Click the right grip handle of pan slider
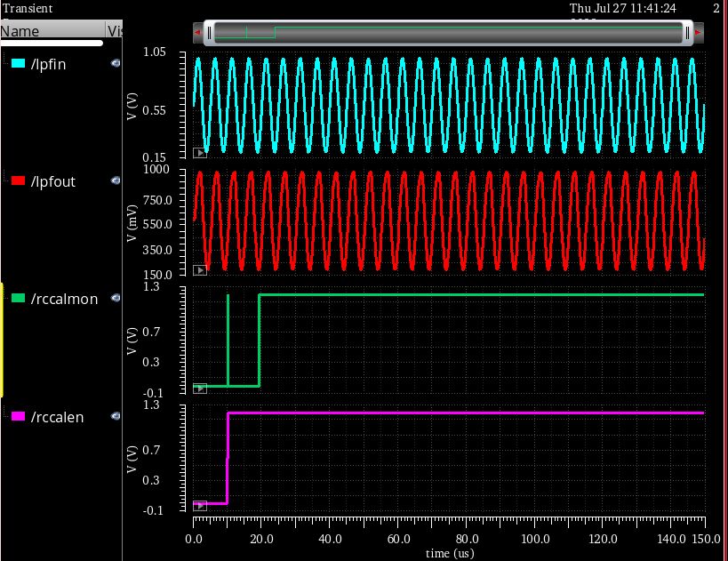 [x=687, y=33]
